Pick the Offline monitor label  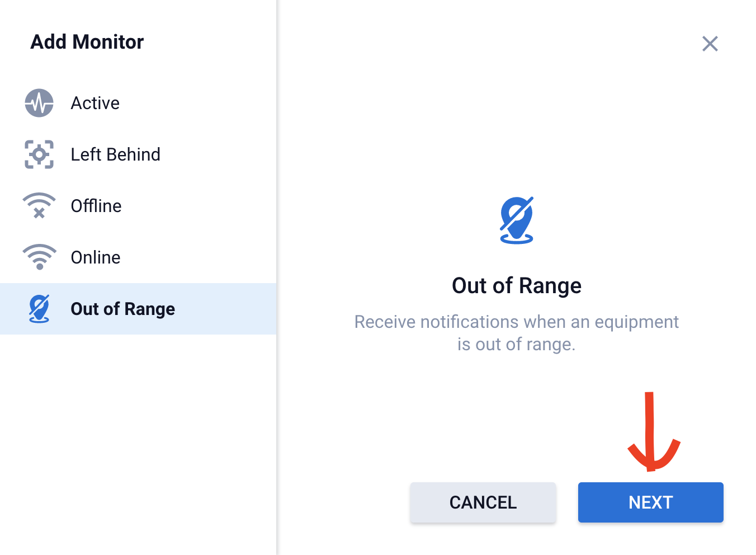click(96, 206)
